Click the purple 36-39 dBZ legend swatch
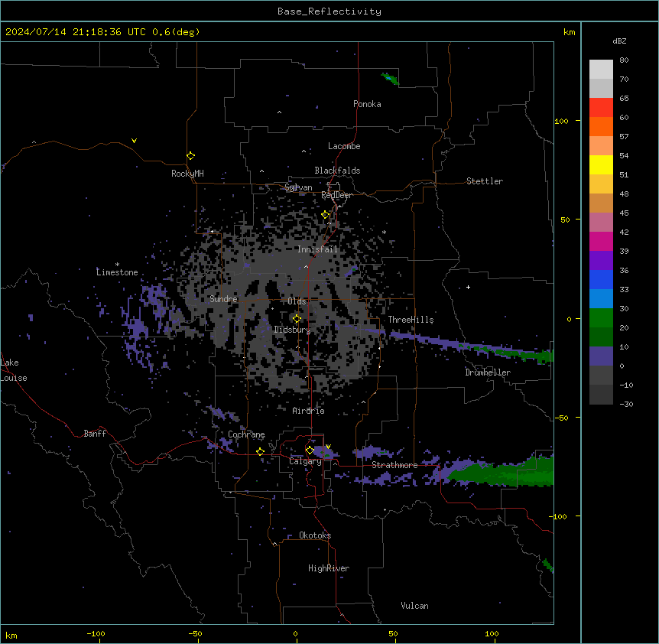The image size is (659, 644). [601, 261]
